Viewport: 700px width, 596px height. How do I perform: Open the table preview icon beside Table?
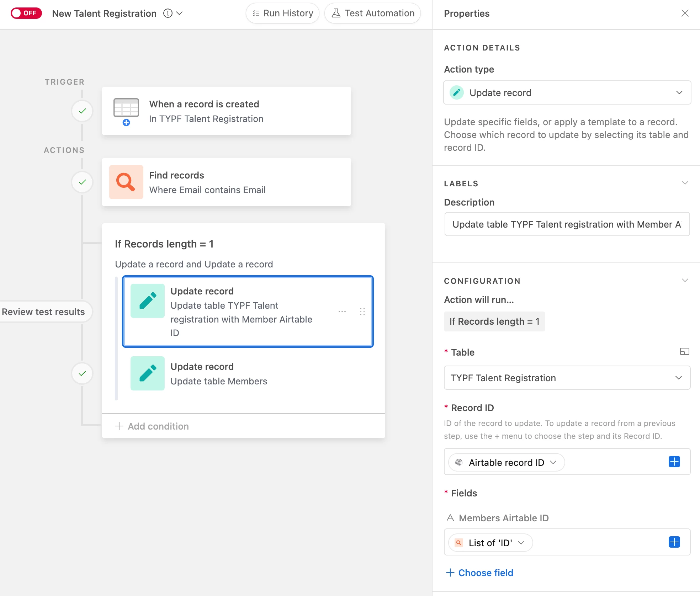pyautogui.click(x=684, y=351)
